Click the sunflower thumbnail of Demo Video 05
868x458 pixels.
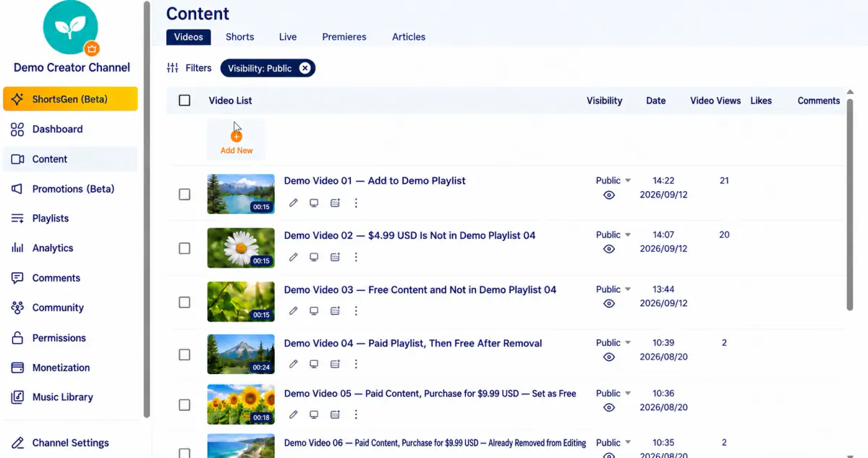click(241, 404)
